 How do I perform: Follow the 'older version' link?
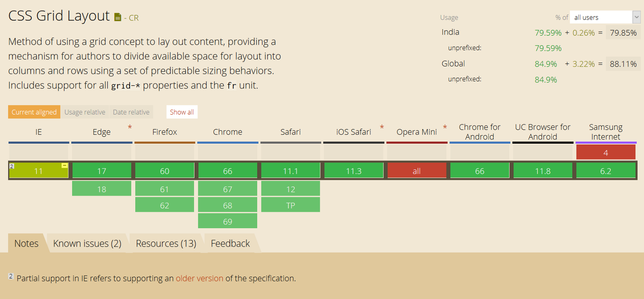[x=200, y=278]
